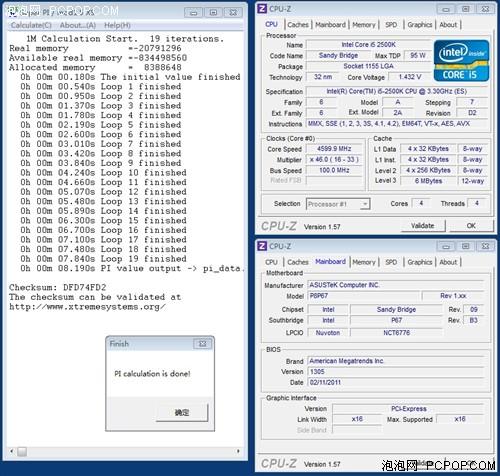Close the Super PI window

(x=233, y=12)
